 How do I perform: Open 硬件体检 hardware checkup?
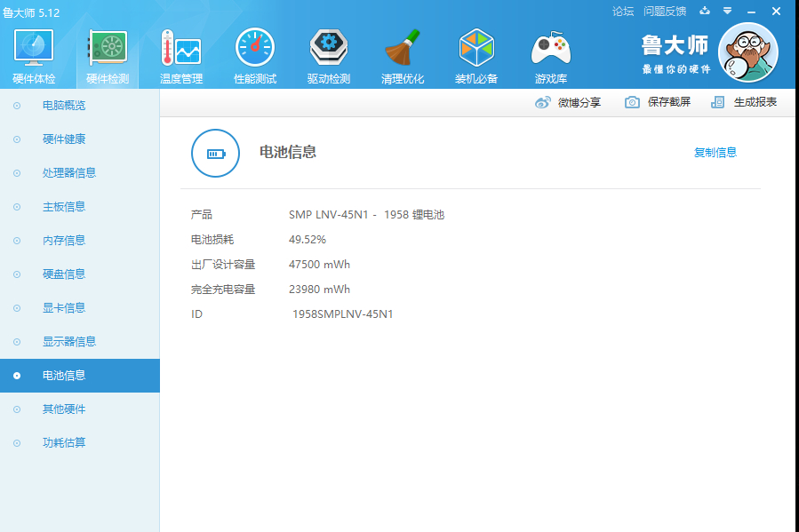(x=34, y=57)
